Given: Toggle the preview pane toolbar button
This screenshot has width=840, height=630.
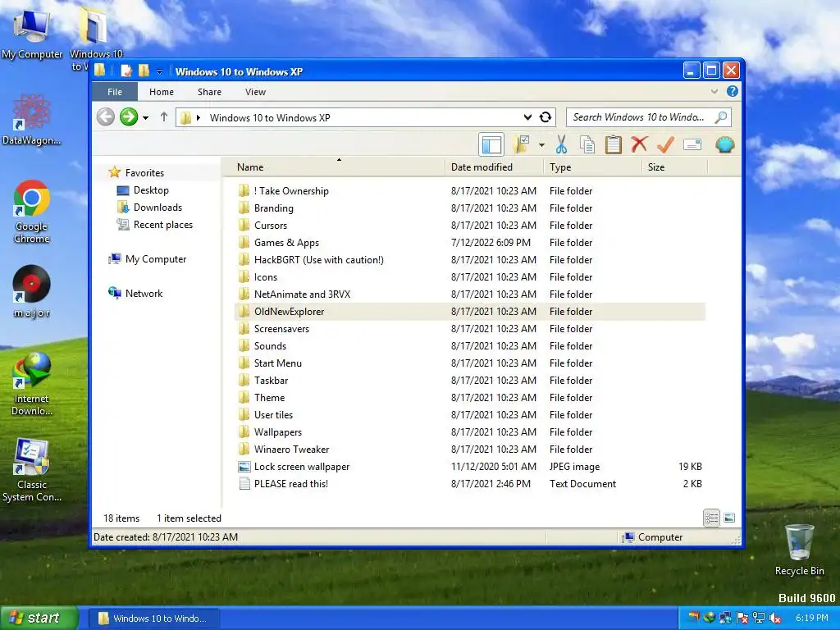Looking at the screenshot, I should tap(491, 144).
